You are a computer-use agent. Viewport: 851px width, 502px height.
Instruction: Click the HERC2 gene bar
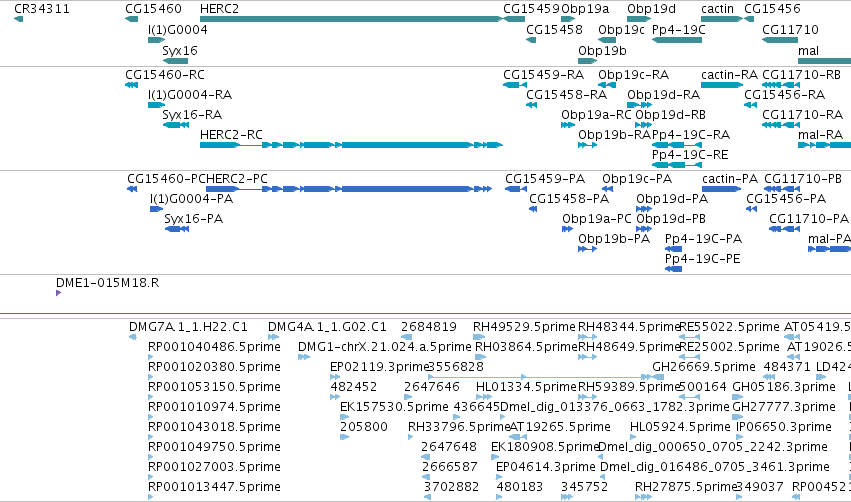pos(352,19)
